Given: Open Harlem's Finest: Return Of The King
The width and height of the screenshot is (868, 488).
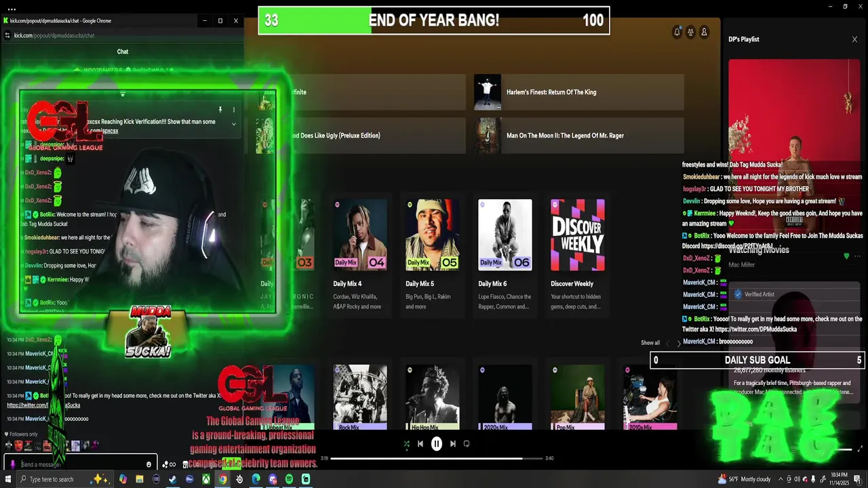Looking at the screenshot, I should coord(578,92).
